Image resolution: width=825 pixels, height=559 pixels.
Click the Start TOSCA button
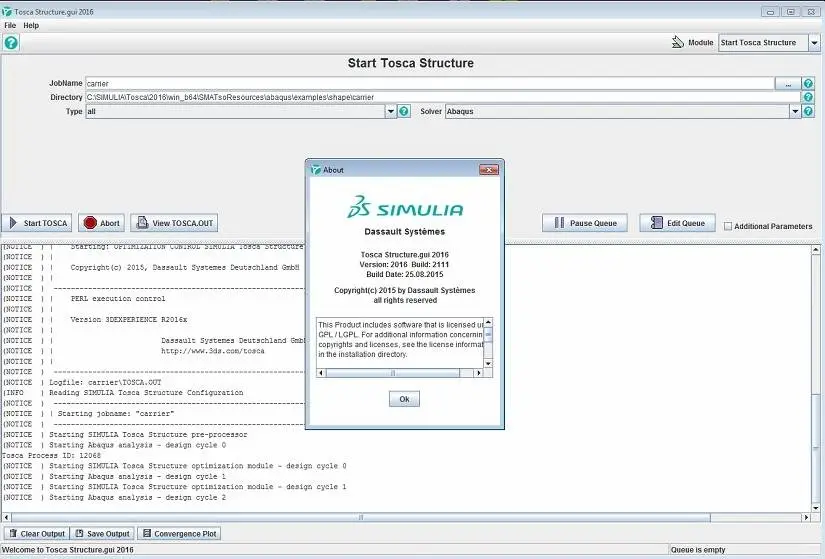coord(37,223)
